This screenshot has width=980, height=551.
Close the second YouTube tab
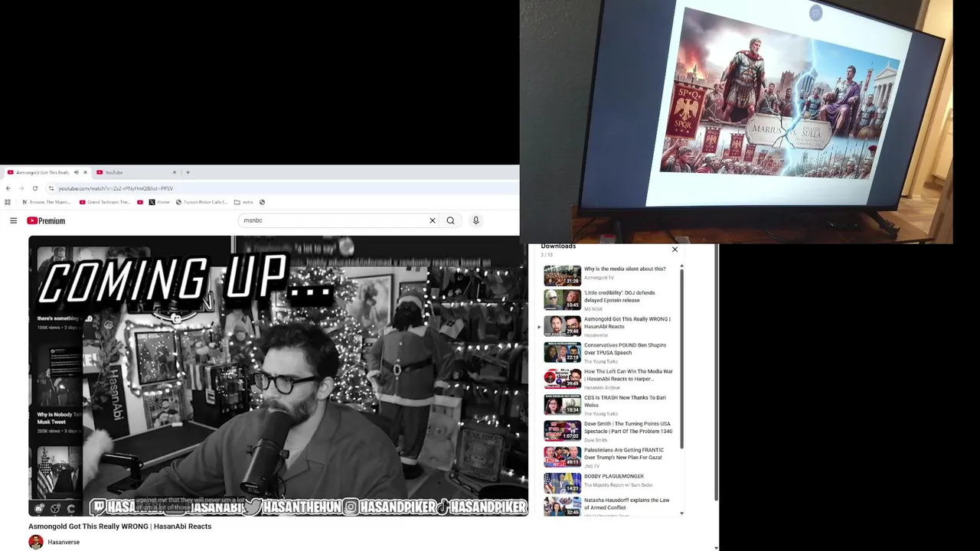(x=174, y=172)
